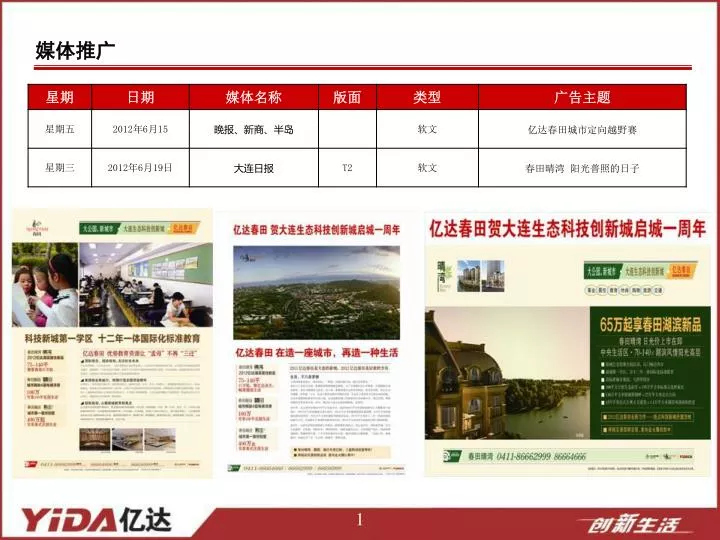Click the cell 春田晴湾 阳光普照的日子
Screen dimensions: 720x540
point(582,168)
